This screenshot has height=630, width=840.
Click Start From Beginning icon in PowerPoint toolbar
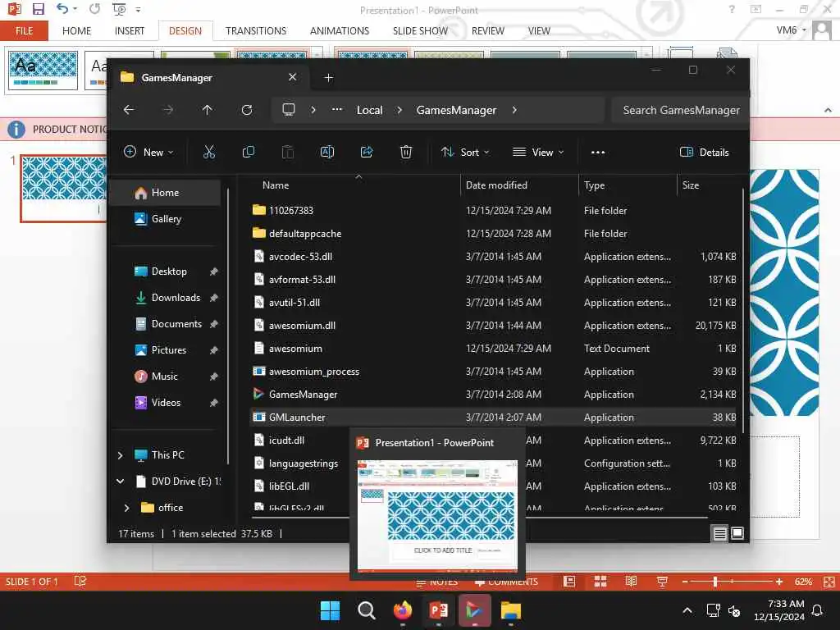point(119,9)
